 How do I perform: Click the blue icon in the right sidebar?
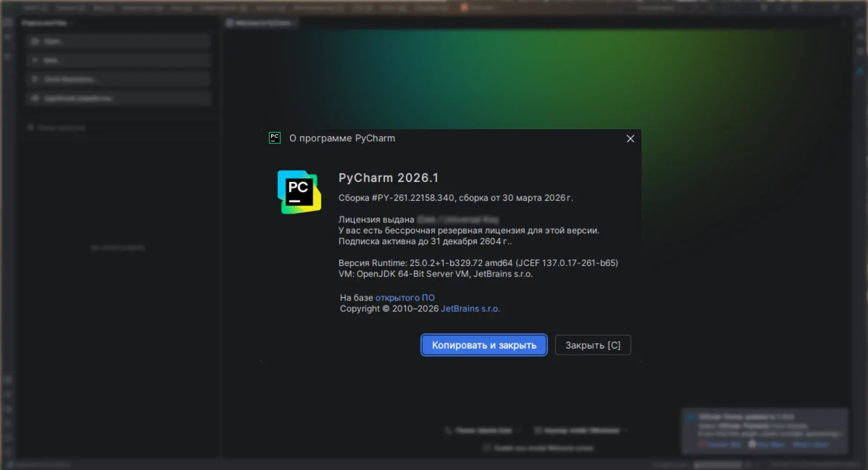pos(859,71)
